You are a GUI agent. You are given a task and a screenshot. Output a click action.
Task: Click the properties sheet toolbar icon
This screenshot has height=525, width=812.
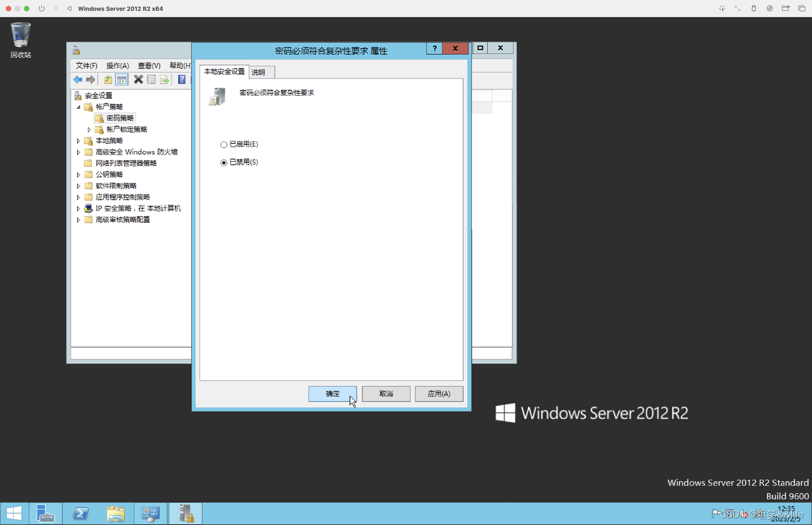click(x=151, y=80)
